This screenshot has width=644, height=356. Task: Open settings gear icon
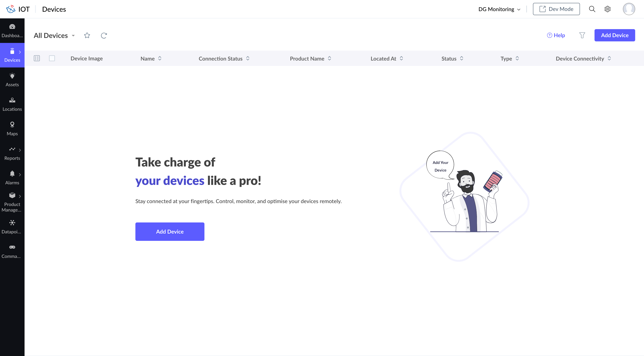(607, 9)
